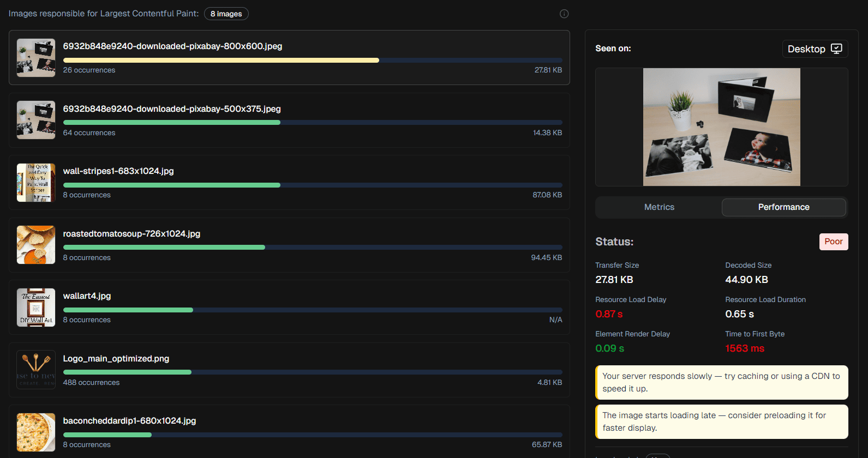This screenshot has width=868, height=458.
Task: Open the Desktop device dropdown
Action: pyautogui.click(x=815, y=49)
